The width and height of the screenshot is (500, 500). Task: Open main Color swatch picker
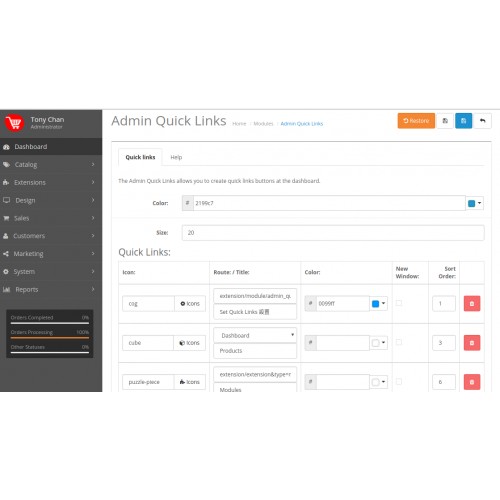click(x=475, y=203)
